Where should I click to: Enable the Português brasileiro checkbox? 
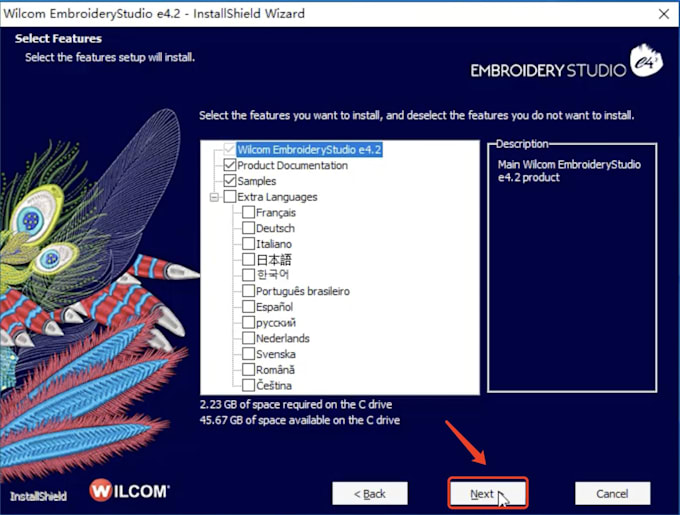[x=248, y=291]
